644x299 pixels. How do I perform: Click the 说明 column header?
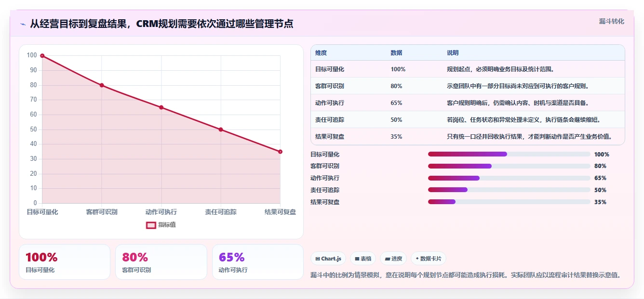453,53
